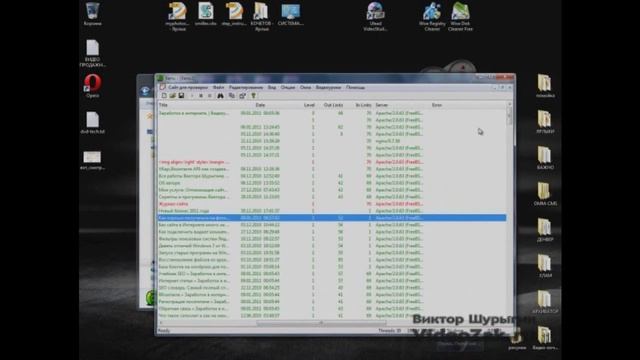Sort by the Date column header
This screenshot has height=360, width=640.
[260, 105]
